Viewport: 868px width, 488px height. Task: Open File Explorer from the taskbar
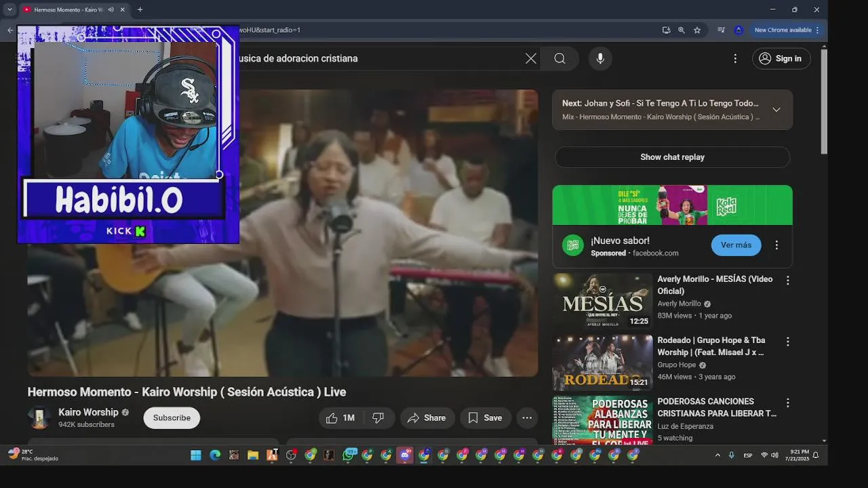coord(253,455)
